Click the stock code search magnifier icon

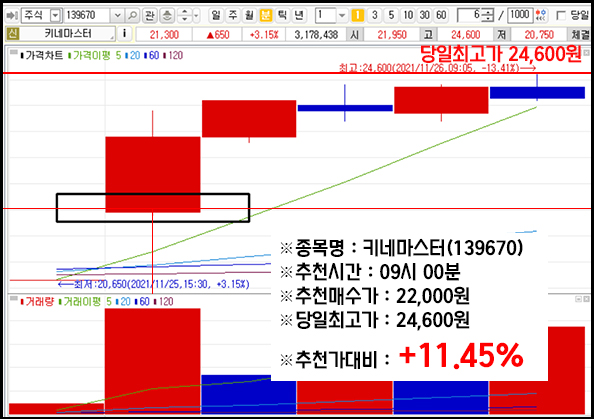pyautogui.click(x=133, y=15)
